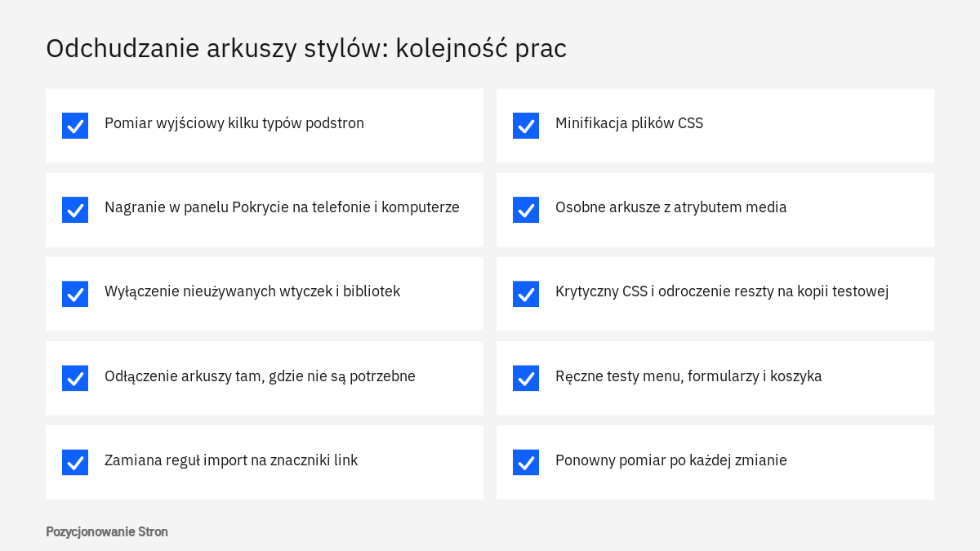This screenshot has width=980, height=551.
Task: Uncheck 'Osobne arkusze z atrybutem media' checkbox
Action: (526, 210)
